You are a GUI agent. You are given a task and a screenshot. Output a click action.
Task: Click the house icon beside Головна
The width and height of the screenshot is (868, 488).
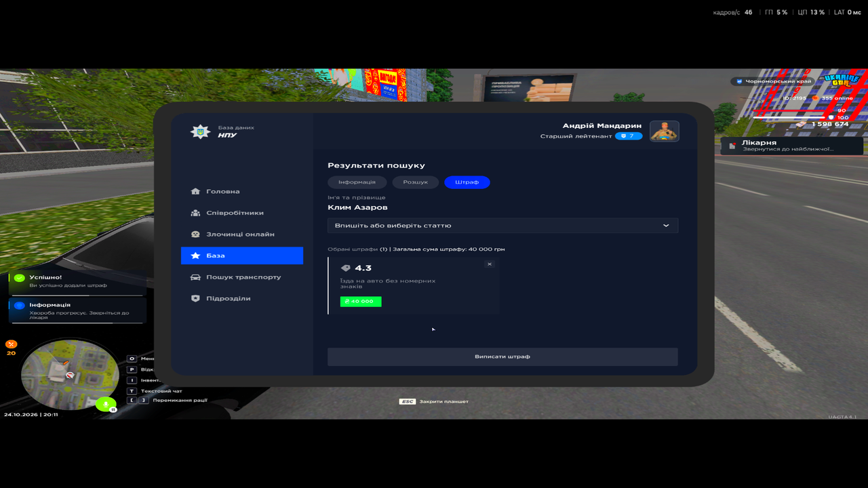click(x=195, y=191)
